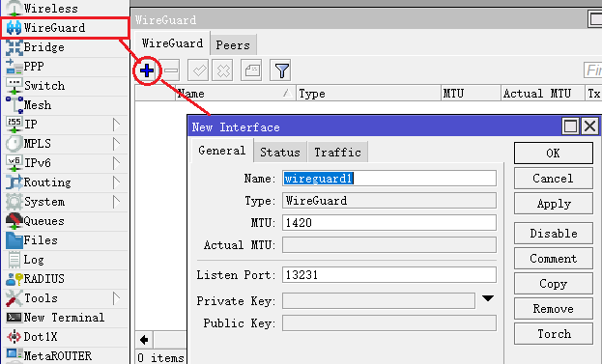Switch to the Traffic tab
The width and height of the screenshot is (602, 364).
(337, 153)
